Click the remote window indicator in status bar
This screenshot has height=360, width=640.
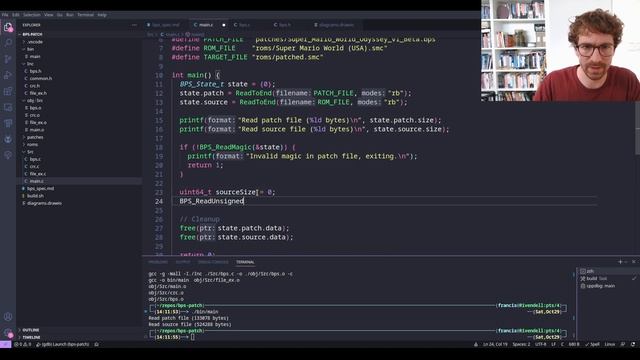click(5, 344)
